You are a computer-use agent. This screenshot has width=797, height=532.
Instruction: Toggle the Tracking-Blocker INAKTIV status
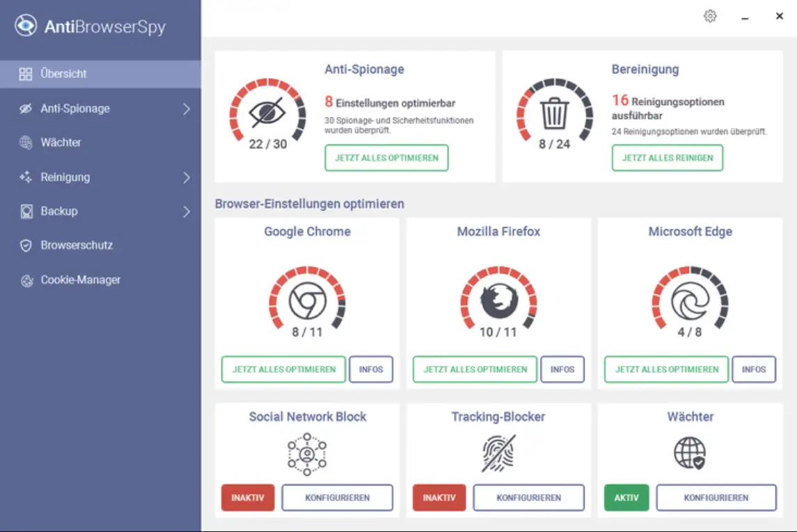[439, 498]
